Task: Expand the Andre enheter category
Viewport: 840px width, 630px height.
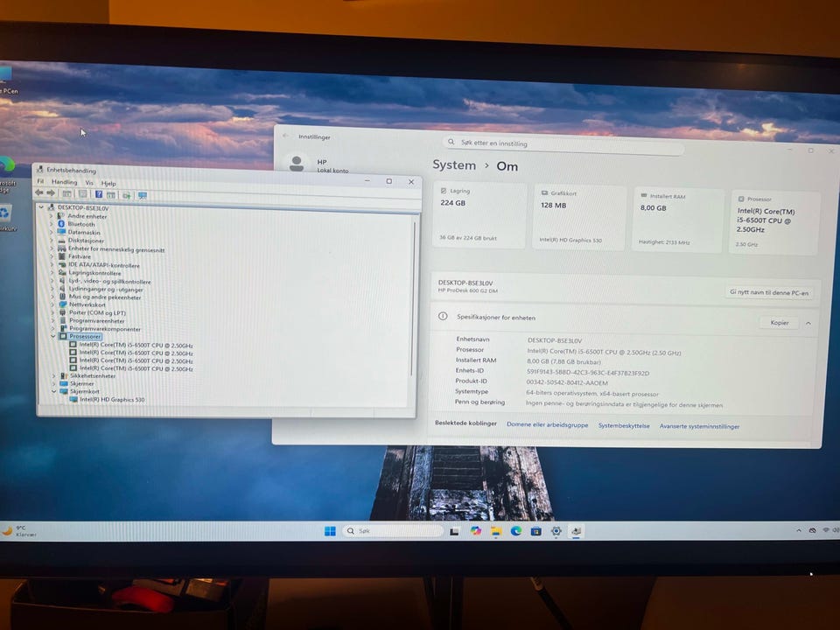Action: (52, 216)
